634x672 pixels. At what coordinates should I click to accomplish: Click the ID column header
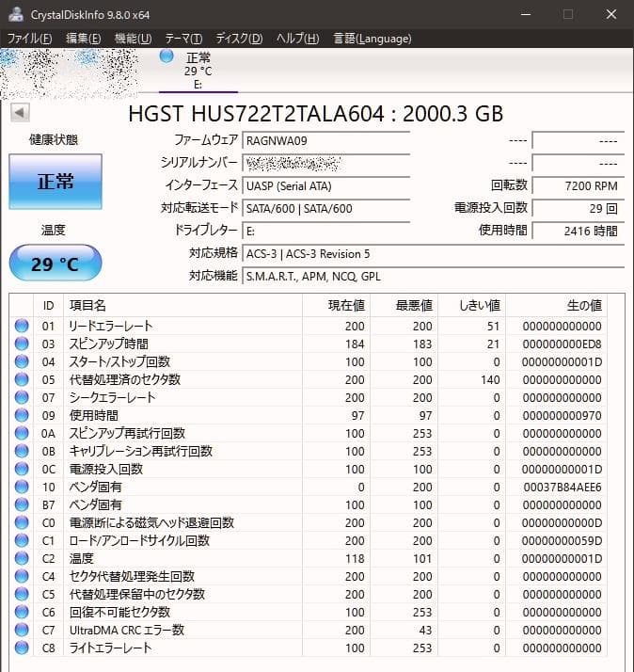(48, 306)
